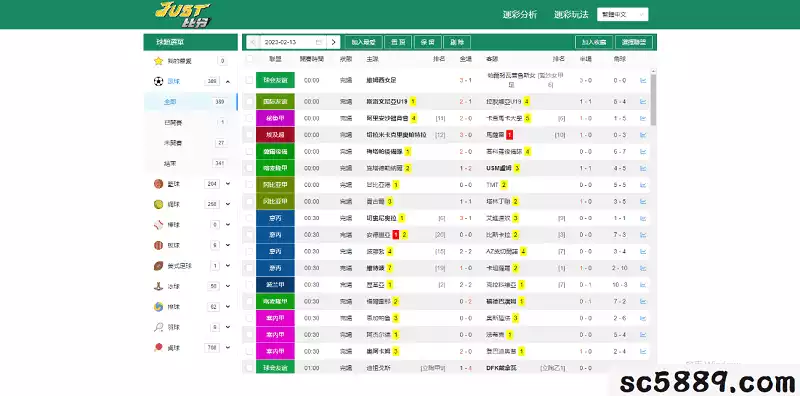The height and width of the screenshot is (396, 800).
Task: Expand the table tennis category chevron (768)
Action: pos(228,348)
